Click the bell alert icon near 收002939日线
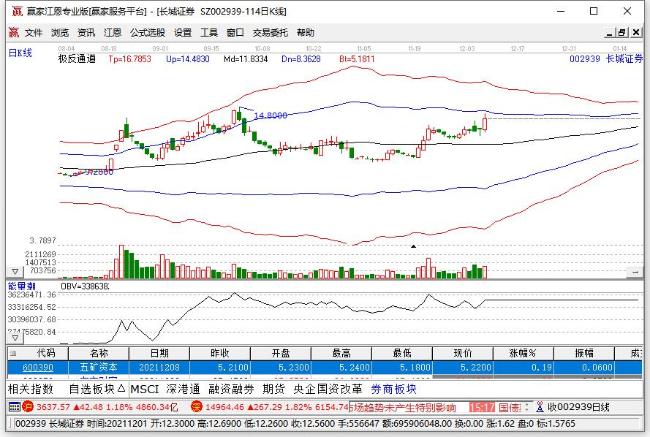 [x=541, y=407]
